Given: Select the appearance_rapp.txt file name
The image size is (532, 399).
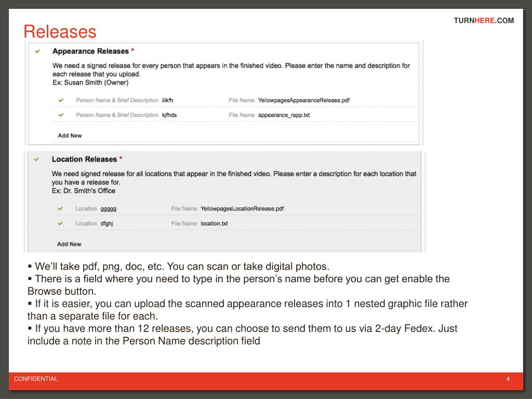Looking at the screenshot, I should click(284, 115).
